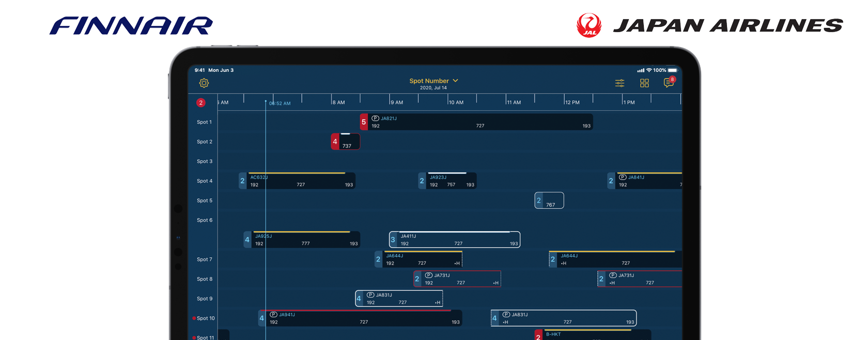Click the 1 PM timeline label

point(629,103)
